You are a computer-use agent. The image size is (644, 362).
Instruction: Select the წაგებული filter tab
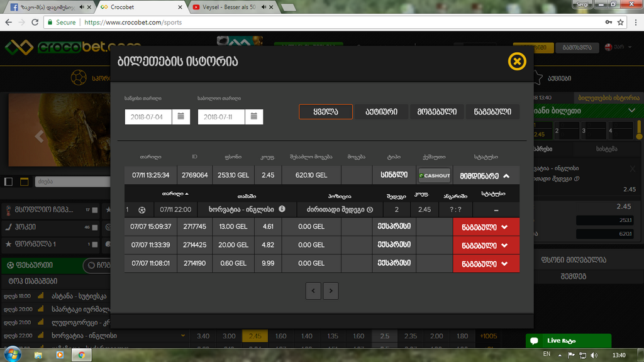492,112
